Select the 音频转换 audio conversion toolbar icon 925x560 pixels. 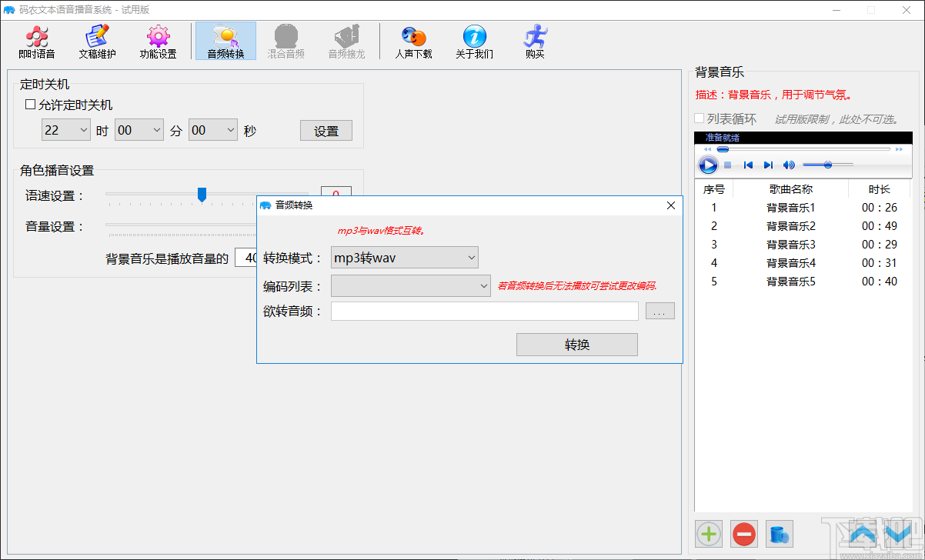[225, 41]
